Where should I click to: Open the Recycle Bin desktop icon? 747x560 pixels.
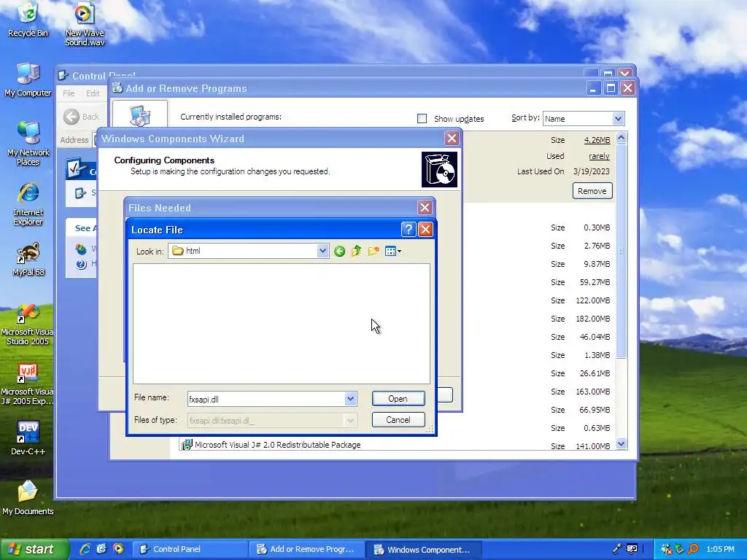(28, 20)
